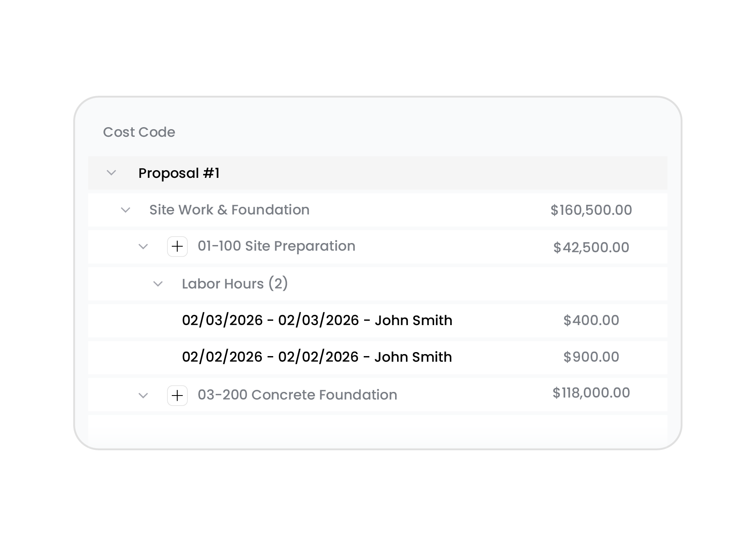The height and width of the screenshot is (546, 756).
Task: Collapse the Labor Hours (2) chevron
Action: click(158, 284)
